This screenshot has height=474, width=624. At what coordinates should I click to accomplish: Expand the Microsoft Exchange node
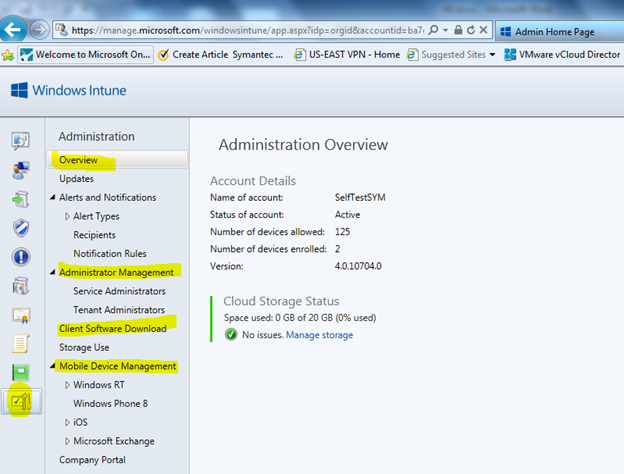pos(67,441)
